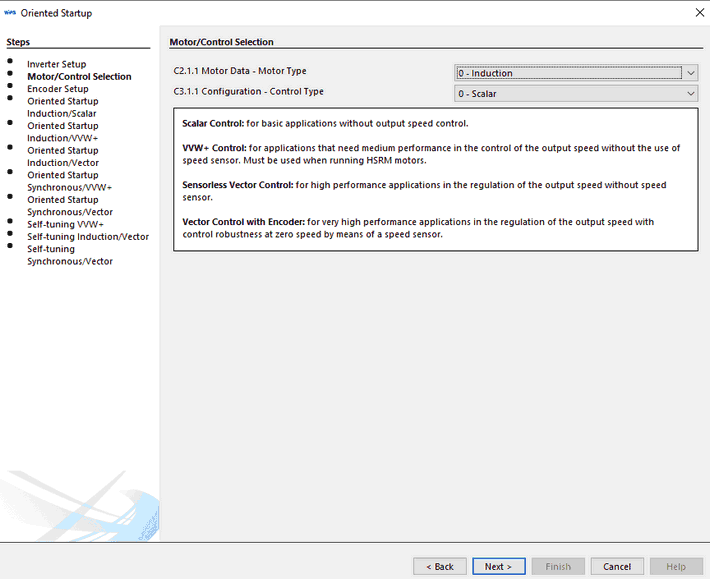710x579 pixels.
Task: Select Oriented Startup Induction/VVW+ step
Action: 62,132
